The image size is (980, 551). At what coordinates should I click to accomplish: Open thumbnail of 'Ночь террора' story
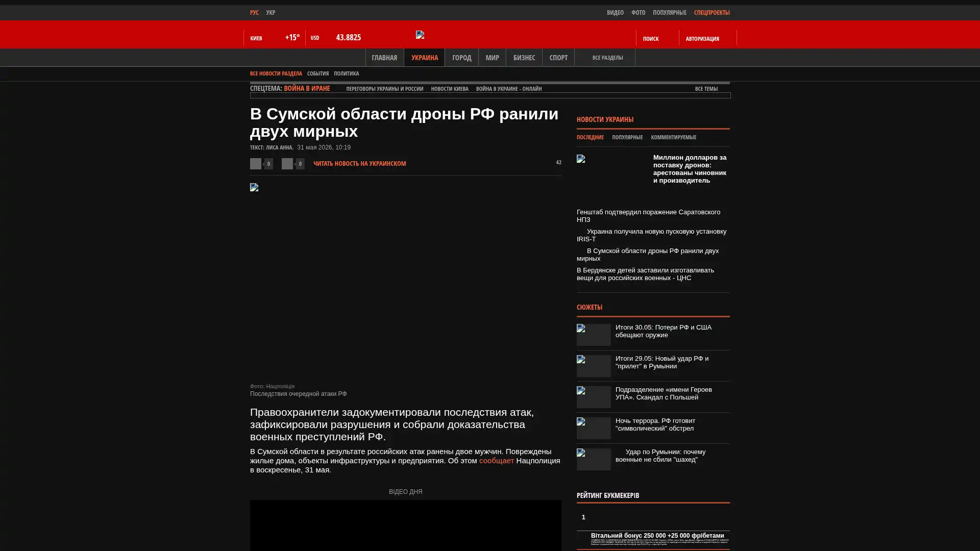(x=594, y=428)
